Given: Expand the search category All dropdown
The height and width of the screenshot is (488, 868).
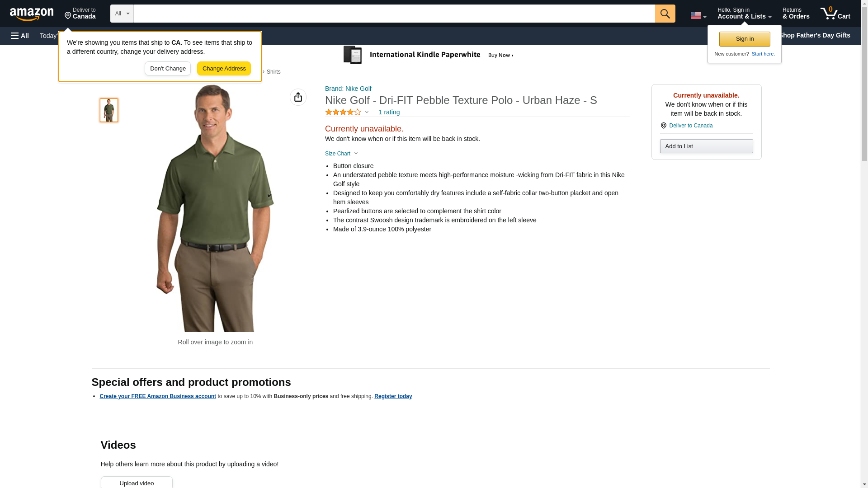Looking at the screenshot, I should pos(122,14).
